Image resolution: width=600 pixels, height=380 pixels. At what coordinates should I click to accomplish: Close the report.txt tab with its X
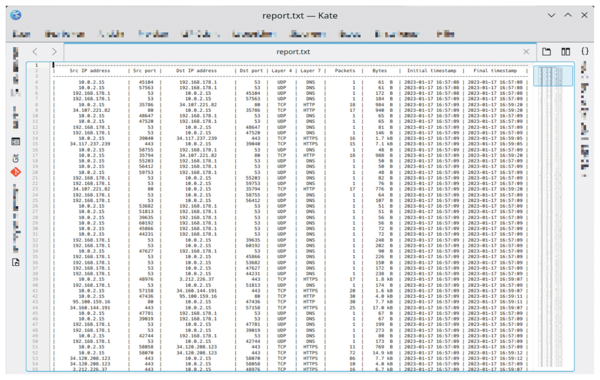point(526,52)
